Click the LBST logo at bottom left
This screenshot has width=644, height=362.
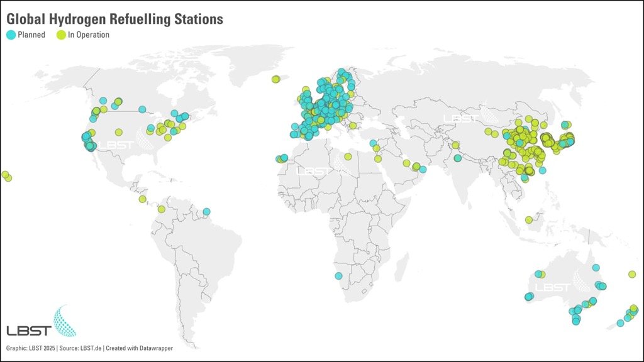click(x=41, y=321)
